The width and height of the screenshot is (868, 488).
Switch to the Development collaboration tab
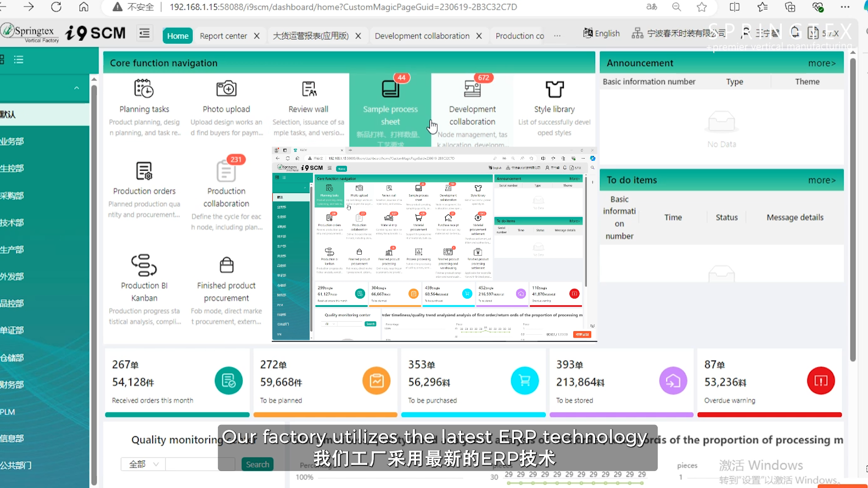(422, 36)
